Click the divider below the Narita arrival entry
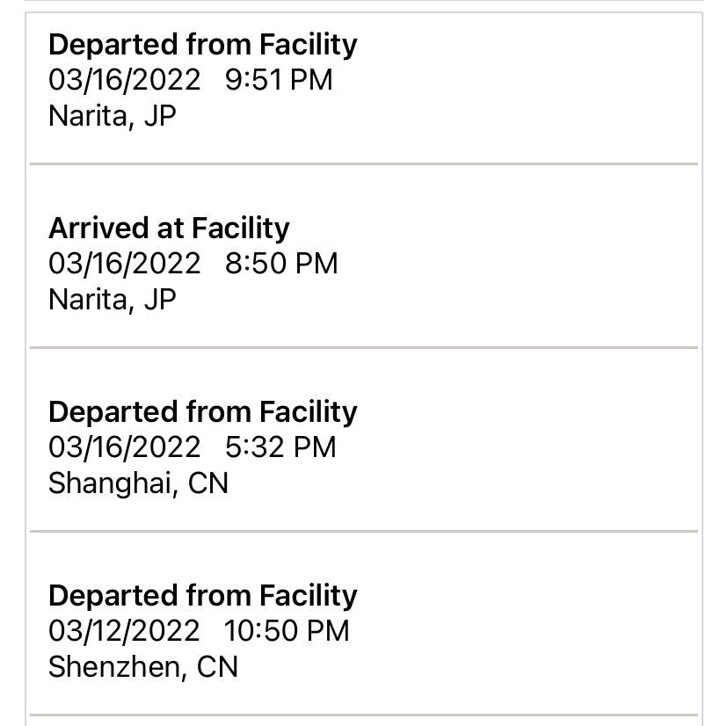The image size is (728, 726). [x=364, y=348]
